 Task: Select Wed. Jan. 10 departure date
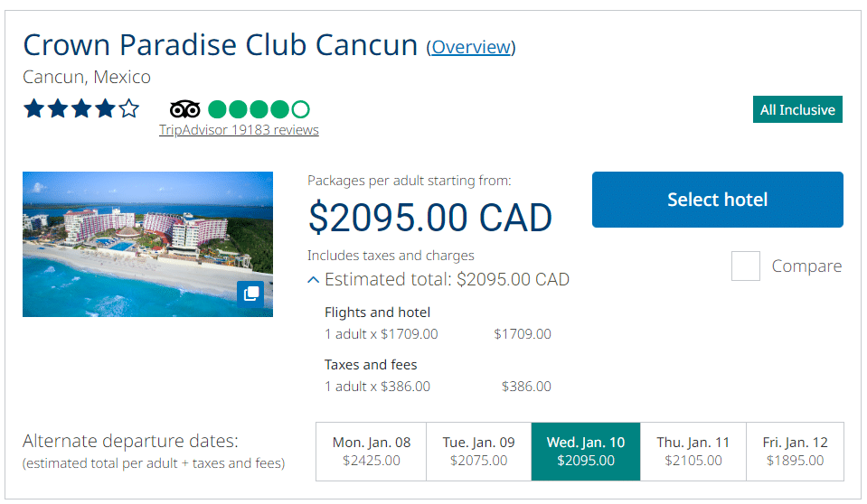click(x=586, y=452)
